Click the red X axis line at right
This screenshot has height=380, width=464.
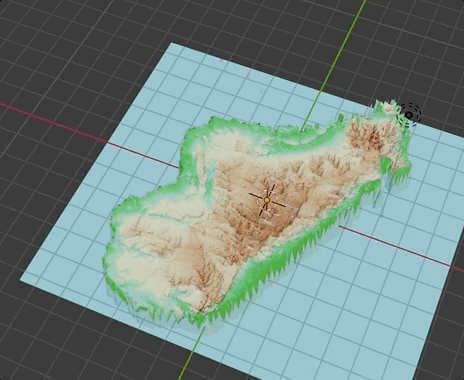[x=400, y=247]
